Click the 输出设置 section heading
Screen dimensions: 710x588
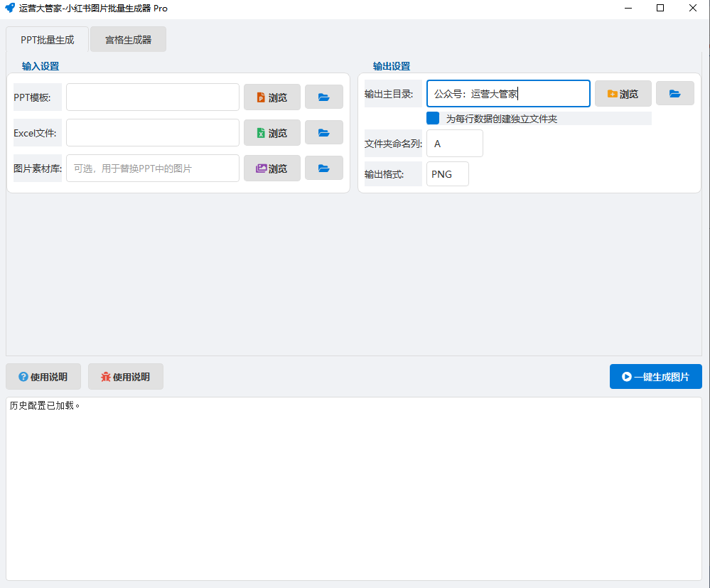pyautogui.click(x=391, y=66)
